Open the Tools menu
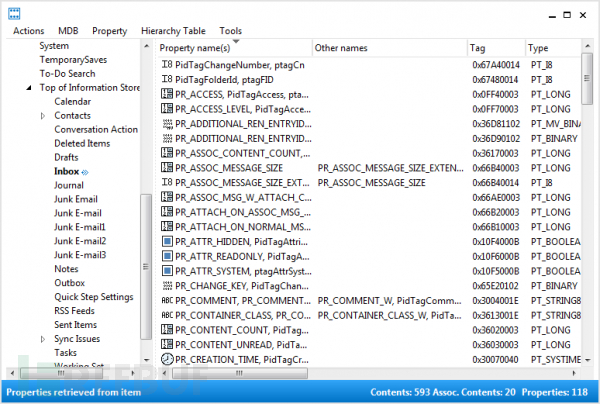Viewport: 600px width, 404px height. click(x=230, y=31)
